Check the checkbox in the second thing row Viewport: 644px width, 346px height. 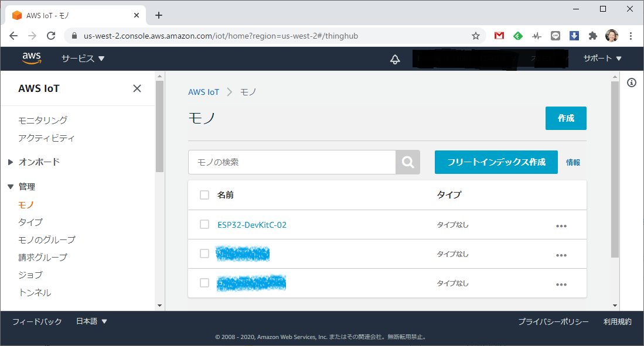[205, 253]
